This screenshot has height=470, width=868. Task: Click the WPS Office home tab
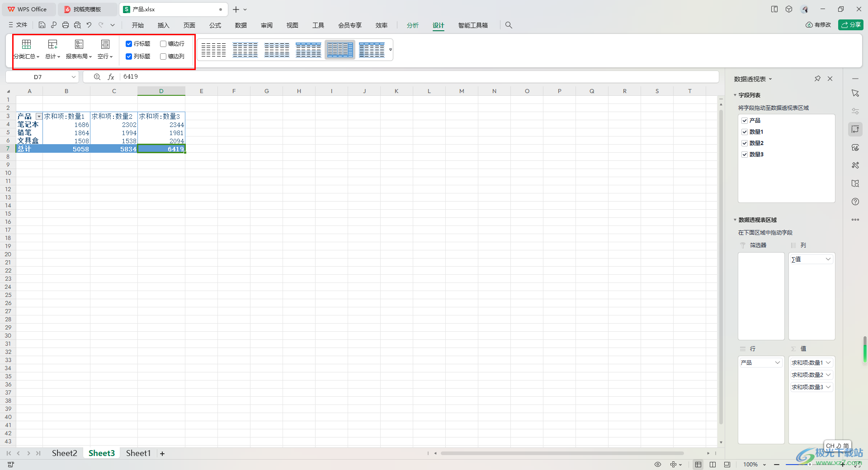(x=28, y=9)
